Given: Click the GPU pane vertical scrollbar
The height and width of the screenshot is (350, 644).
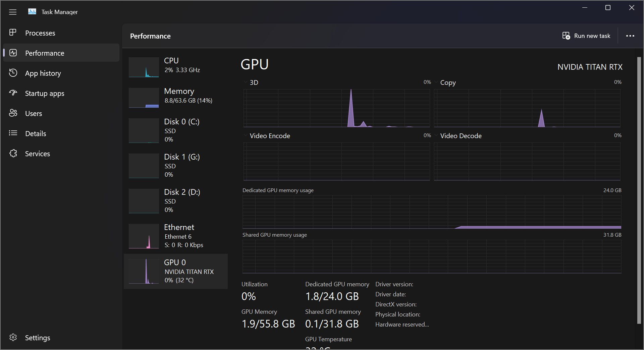Looking at the screenshot, I should (639, 190).
